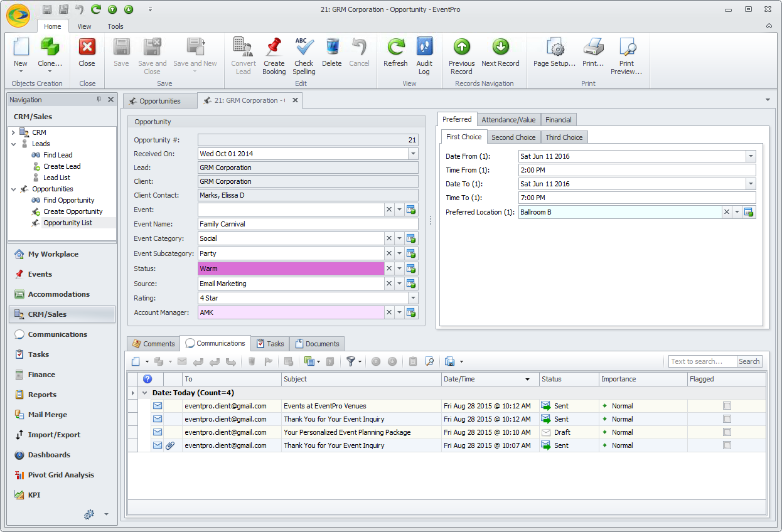Sort the grid by the Subject column header
Image resolution: width=782 pixels, height=532 pixels.
(362, 379)
